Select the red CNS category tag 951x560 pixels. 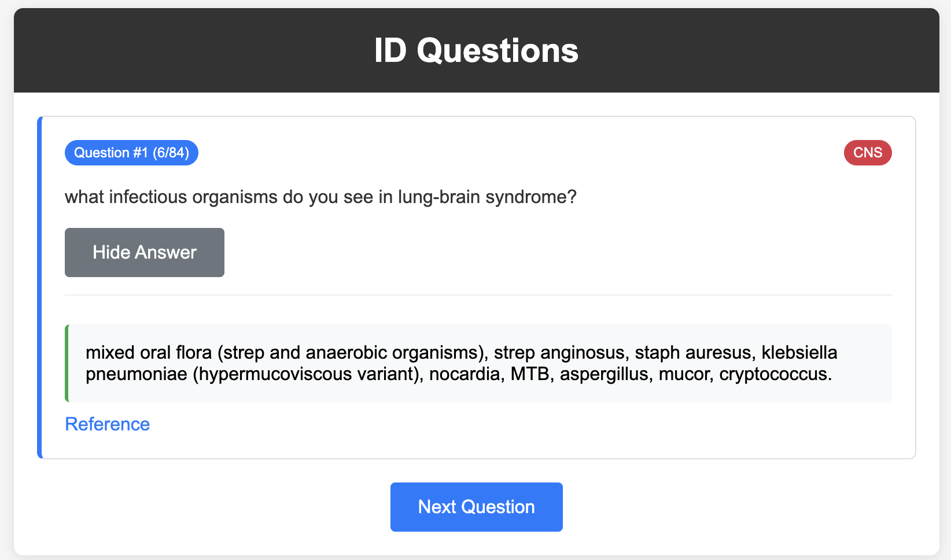coord(868,153)
